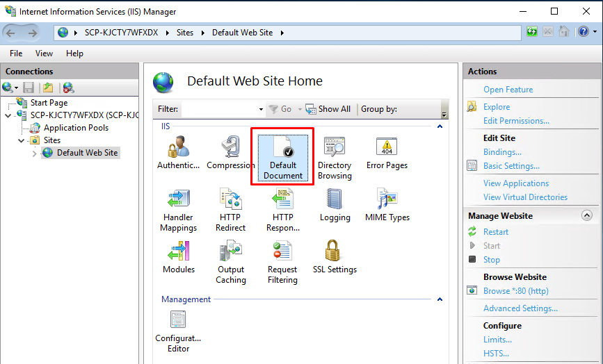Click Restart under Manage Website

[496, 232]
